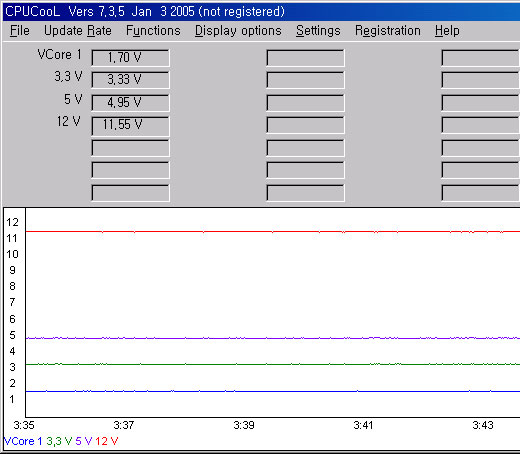Click the 12 V reading field showing 11,55 V
This screenshot has height=454, width=520.
click(x=130, y=126)
